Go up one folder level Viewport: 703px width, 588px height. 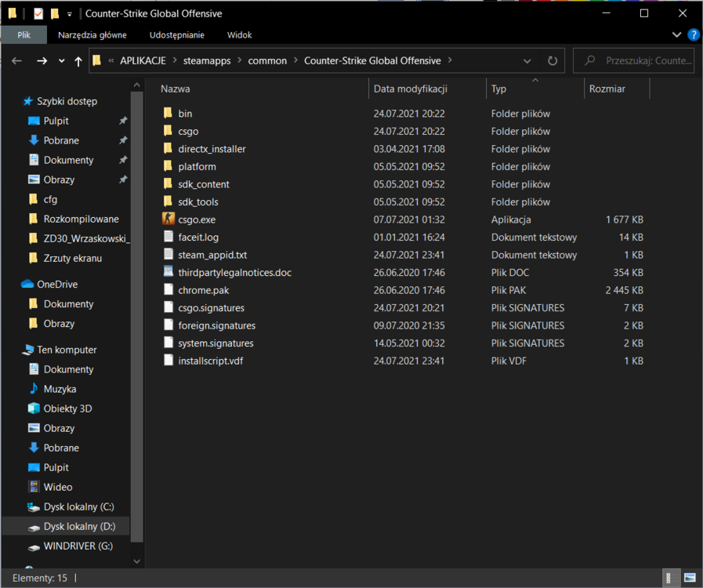78,61
